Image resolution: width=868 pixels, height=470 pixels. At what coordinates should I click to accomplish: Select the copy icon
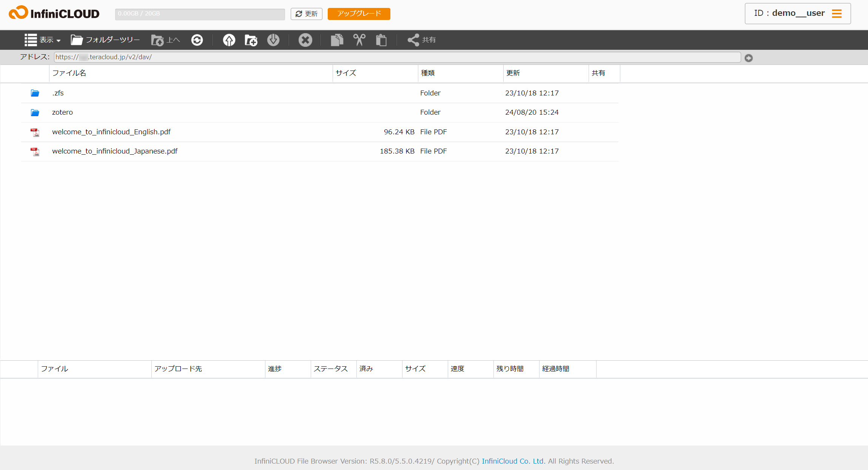(x=336, y=40)
